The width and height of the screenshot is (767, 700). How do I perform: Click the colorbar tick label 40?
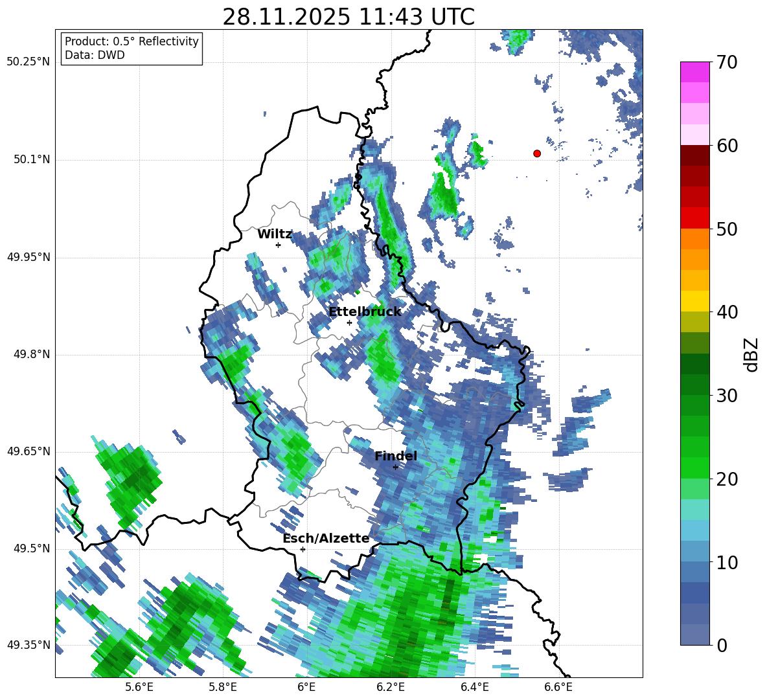(727, 312)
